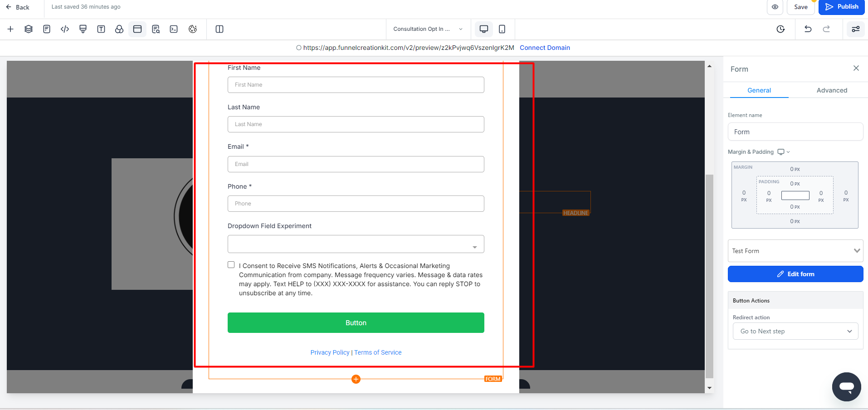868x410 pixels.
Task: Toggle the SMS consent checkbox
Action: pyautogui.click(x=231, y=265)
